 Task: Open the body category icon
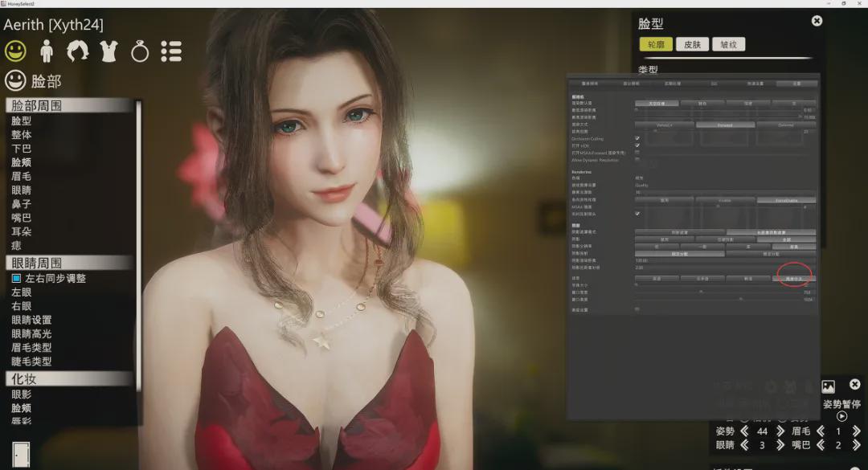47,51
